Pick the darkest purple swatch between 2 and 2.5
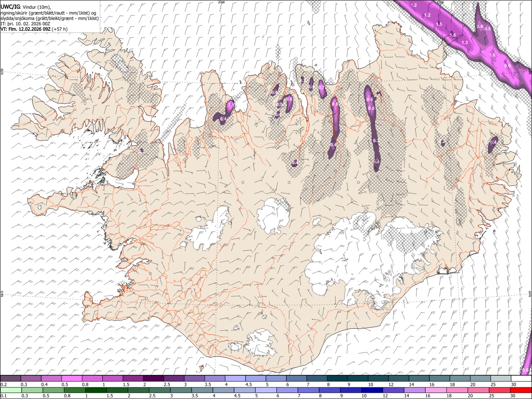The width and height of the screenshot is (532, 399). pos(153,379)
